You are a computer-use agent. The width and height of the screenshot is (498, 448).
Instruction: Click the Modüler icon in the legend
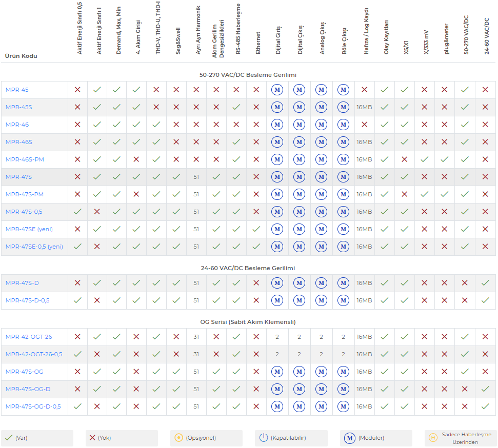point(349,438)
